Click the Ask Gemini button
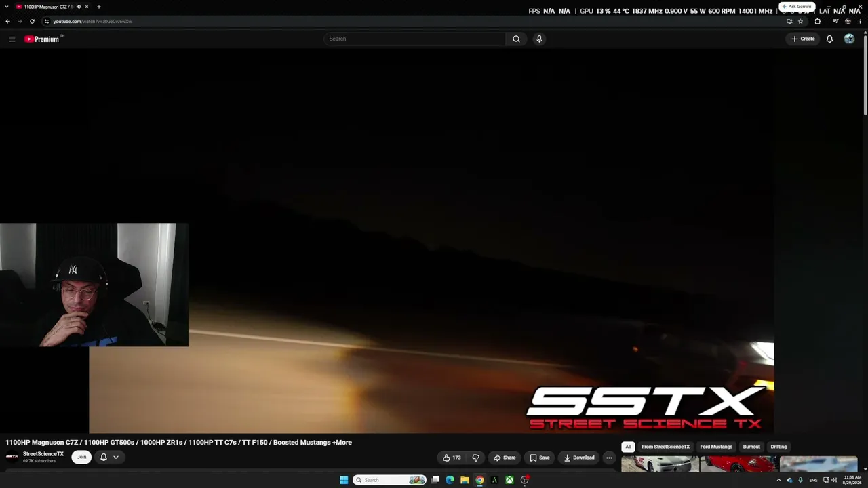This screenshot has height=488, width=868. 797,7
